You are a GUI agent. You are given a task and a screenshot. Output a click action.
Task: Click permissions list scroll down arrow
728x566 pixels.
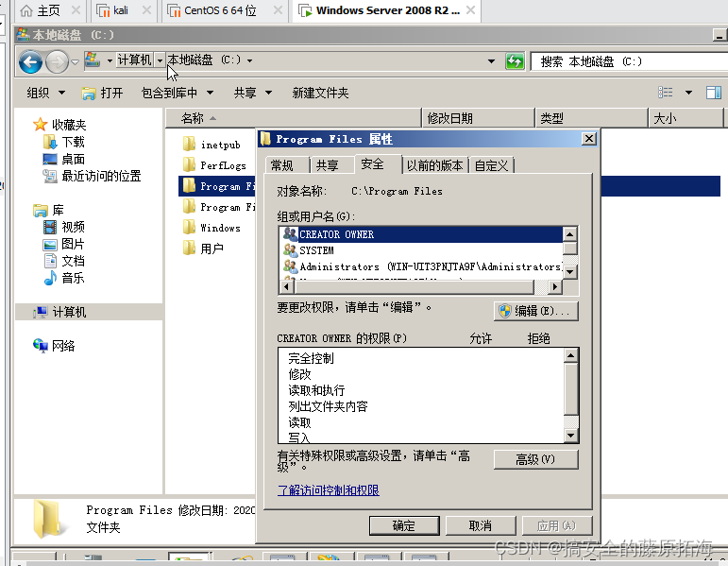point(570,436)
